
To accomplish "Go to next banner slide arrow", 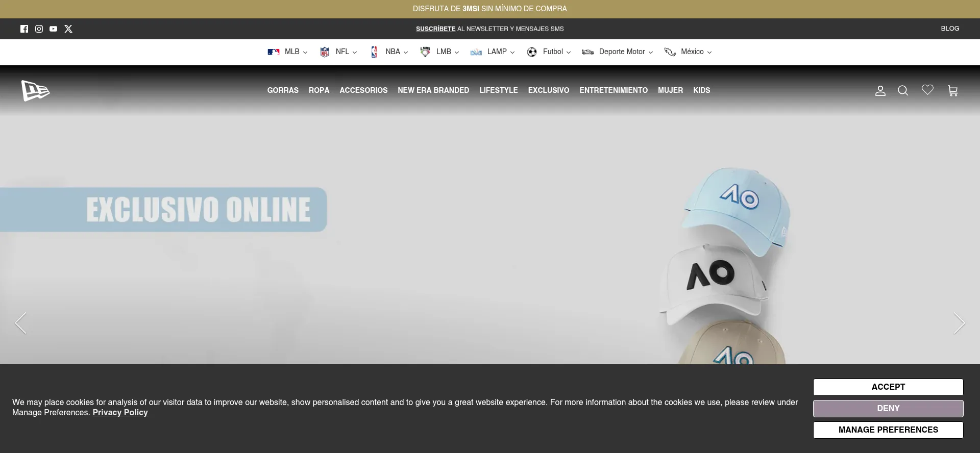I will coord(959,323).
